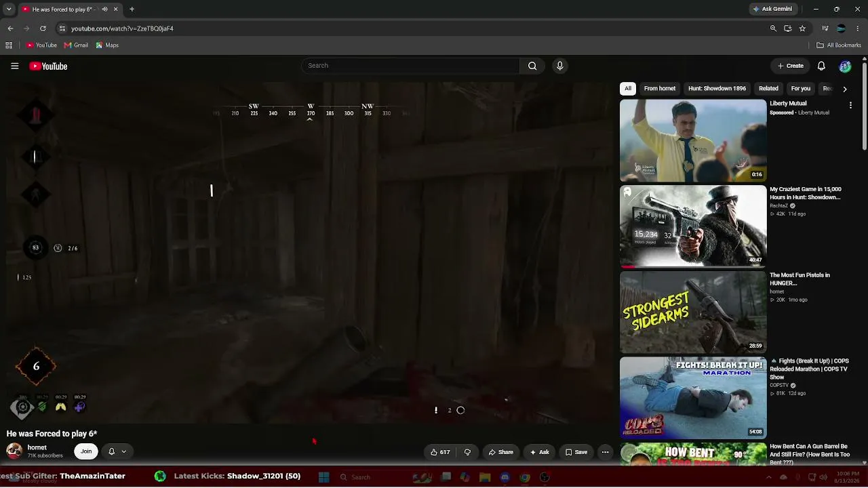Open the Liberty Mutual sponsored thumbnail
The width and height of the screenshot is (868, 488).
[693, 140]
